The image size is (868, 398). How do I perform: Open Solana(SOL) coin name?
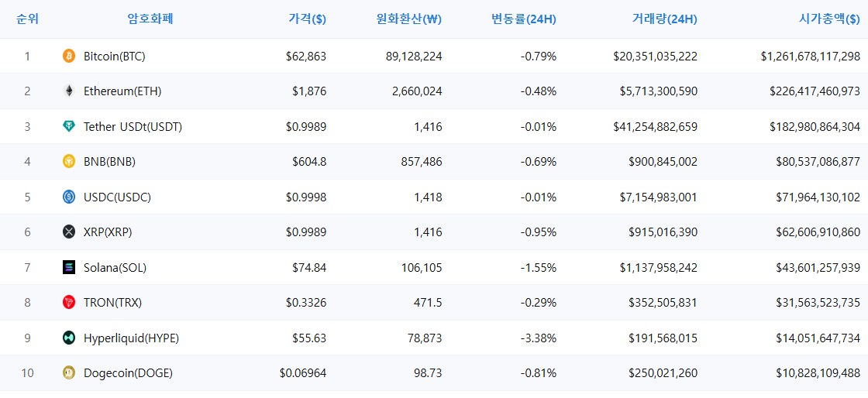[115, 268]
